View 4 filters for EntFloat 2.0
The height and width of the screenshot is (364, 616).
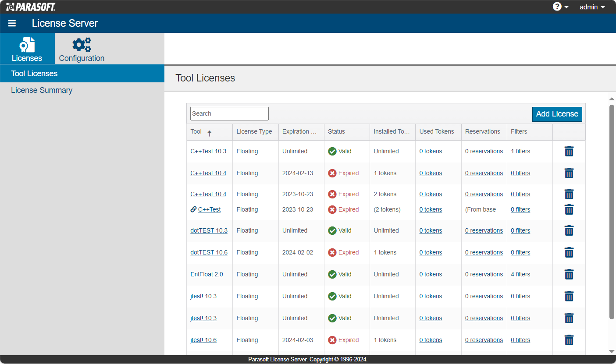tap(520, 274)
